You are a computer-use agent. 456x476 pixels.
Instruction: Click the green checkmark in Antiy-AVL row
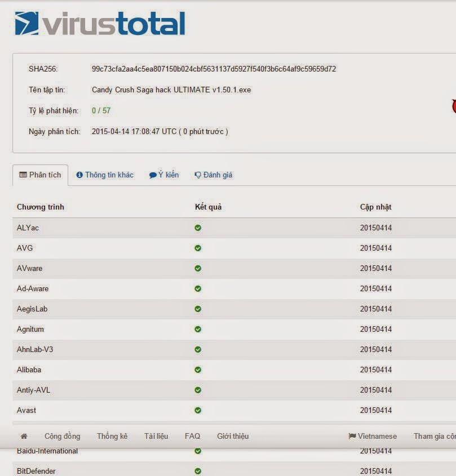198,390
